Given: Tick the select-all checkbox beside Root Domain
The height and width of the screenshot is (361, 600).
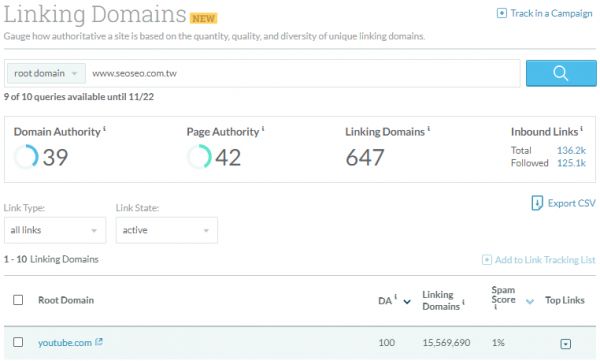Looking at the screenshot, I should tap(18, 300).
